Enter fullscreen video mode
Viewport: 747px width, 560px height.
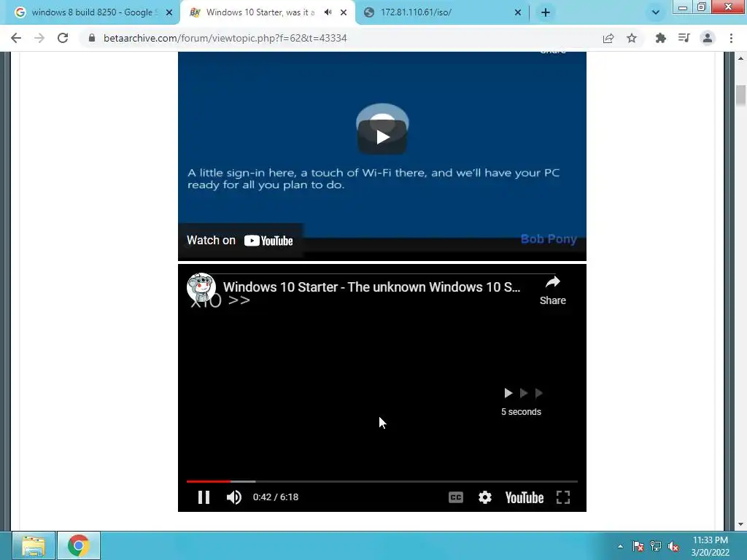click(x=563, y=497)
